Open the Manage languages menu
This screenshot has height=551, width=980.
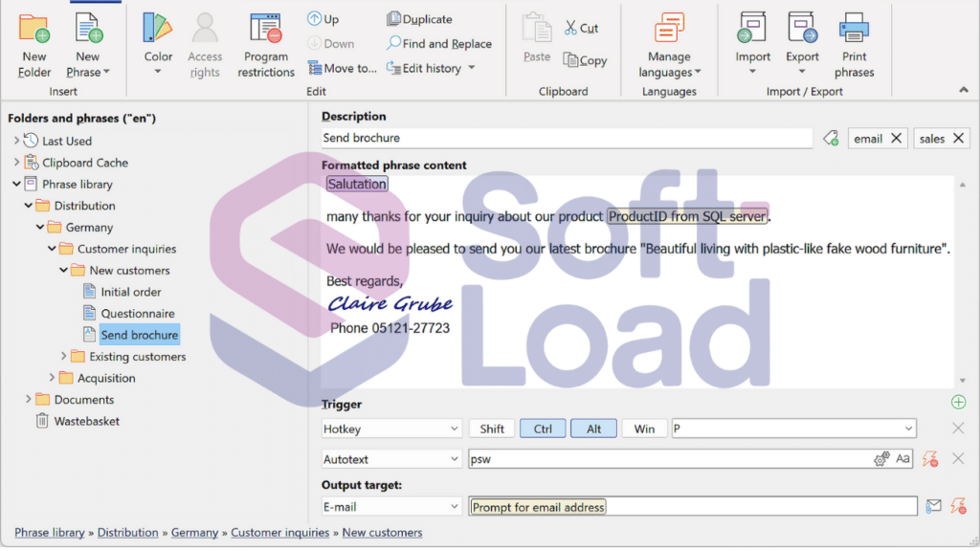[x=669, y=46]
